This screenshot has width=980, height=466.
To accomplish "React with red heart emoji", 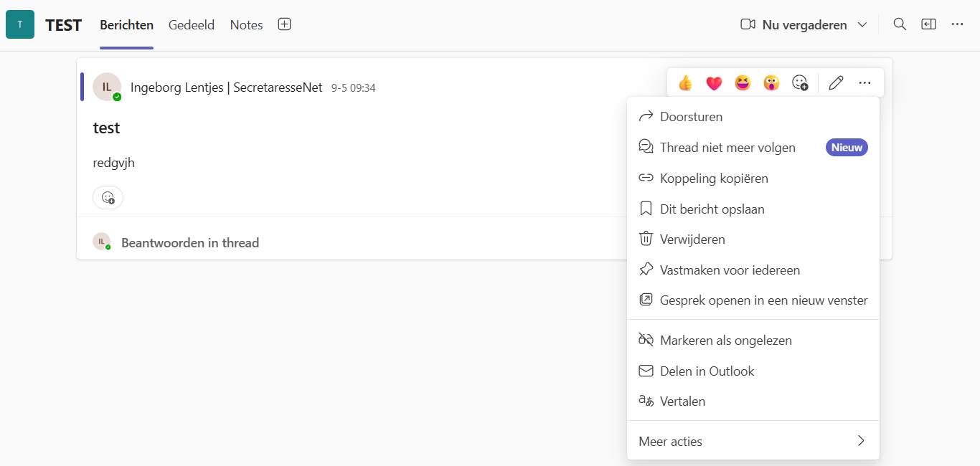I will (x=714, y=83).
